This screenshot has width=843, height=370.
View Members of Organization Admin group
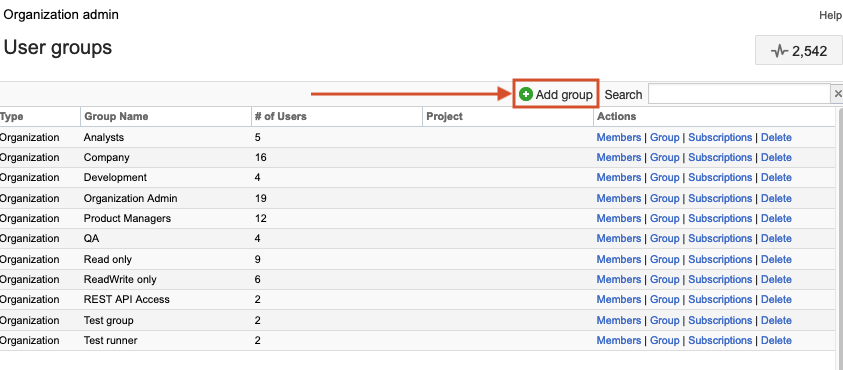pyautogui.click(x=619, y=198)
